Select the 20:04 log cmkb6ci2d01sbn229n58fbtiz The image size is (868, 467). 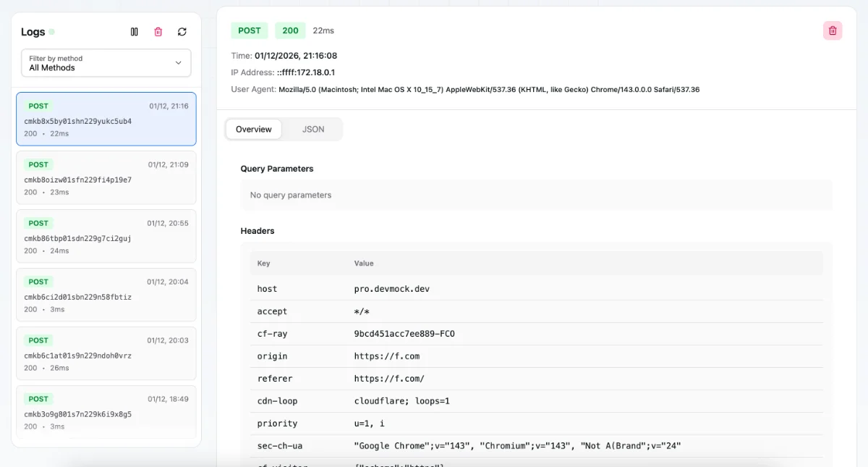(106, 295)
